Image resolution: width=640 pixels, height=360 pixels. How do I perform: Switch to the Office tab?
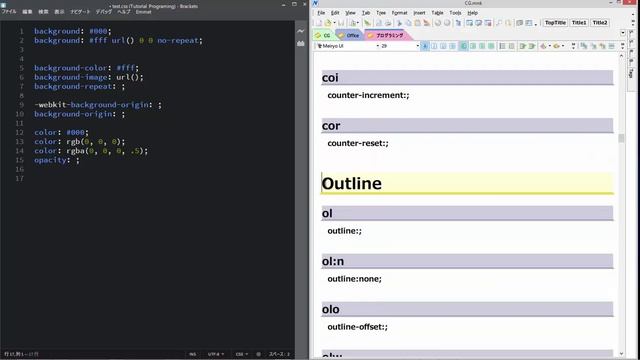click(x=349, y=36)
